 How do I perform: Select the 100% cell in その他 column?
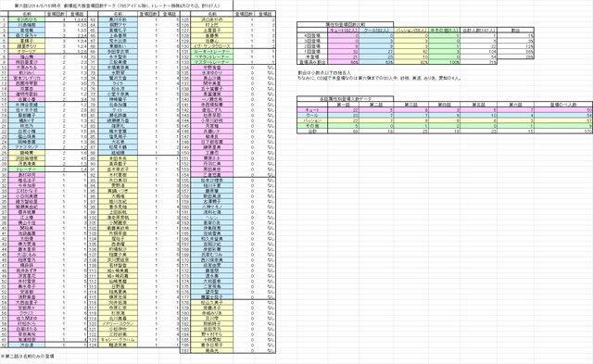pyautogui.click(x=445, y=62)
